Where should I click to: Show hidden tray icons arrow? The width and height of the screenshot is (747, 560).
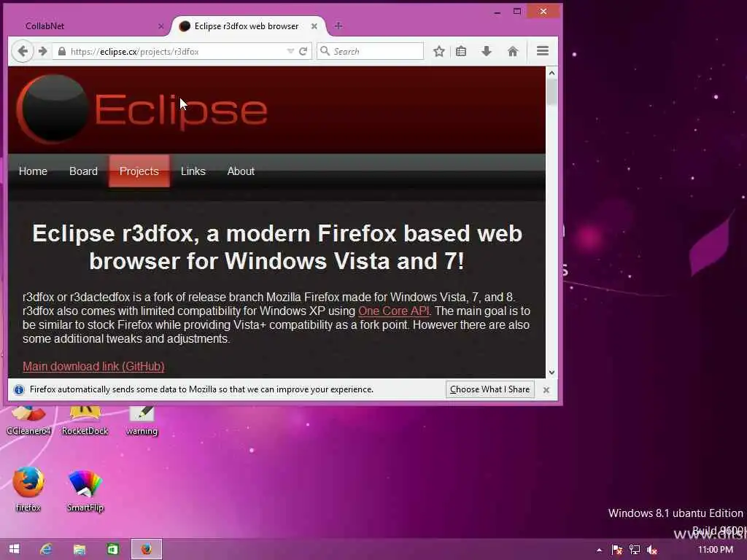pos(600,550)
